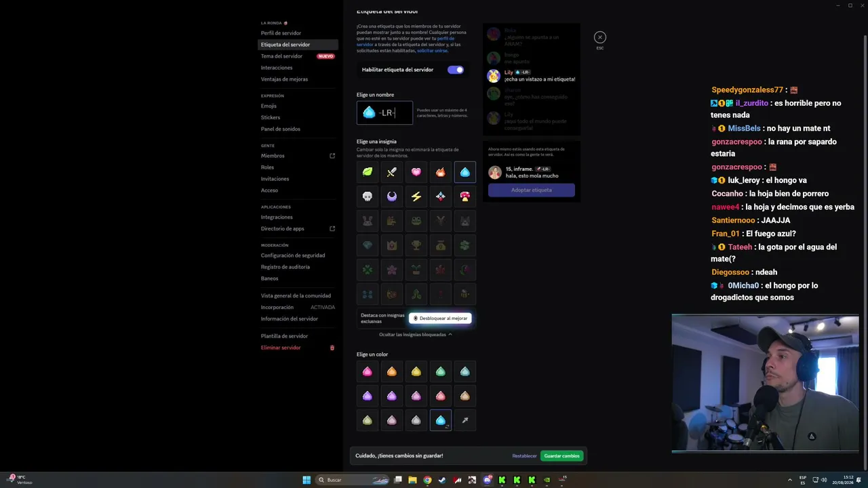Click the streamer webcam video
Screen dimensions: 868x488
pos(765,383)
